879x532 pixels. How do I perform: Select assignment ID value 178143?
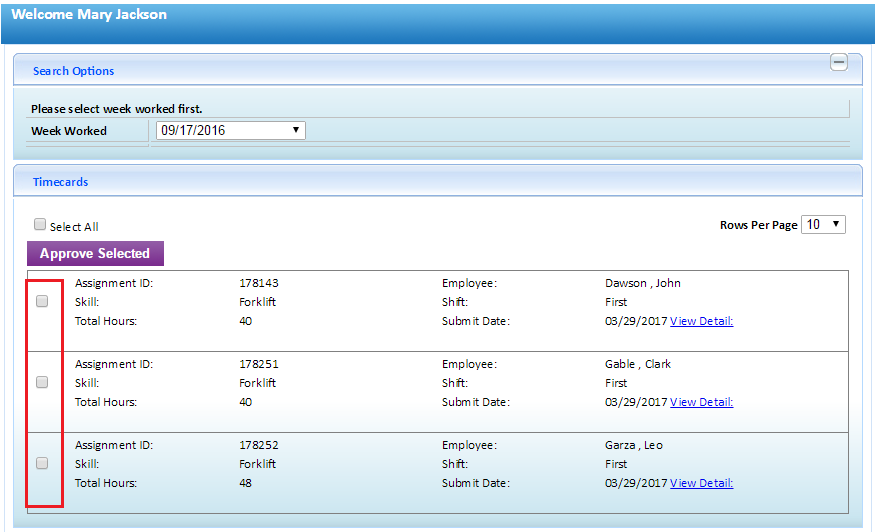pyautogui.click(x=258, y=283)
